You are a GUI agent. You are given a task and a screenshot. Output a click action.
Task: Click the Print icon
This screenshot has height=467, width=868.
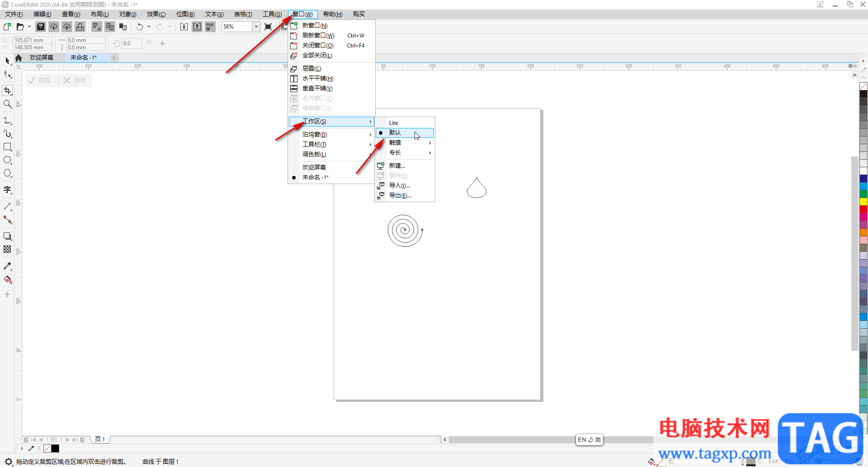click(x=80, y=27)
